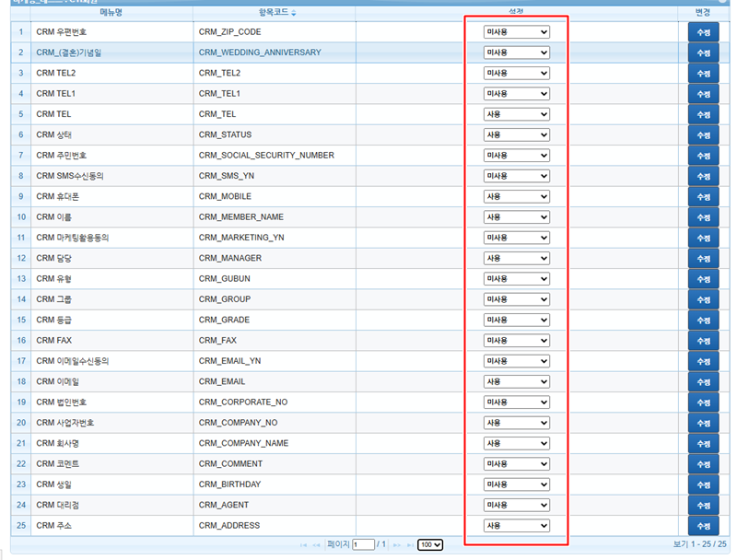Go to the first page in pager

pos(303,545)
